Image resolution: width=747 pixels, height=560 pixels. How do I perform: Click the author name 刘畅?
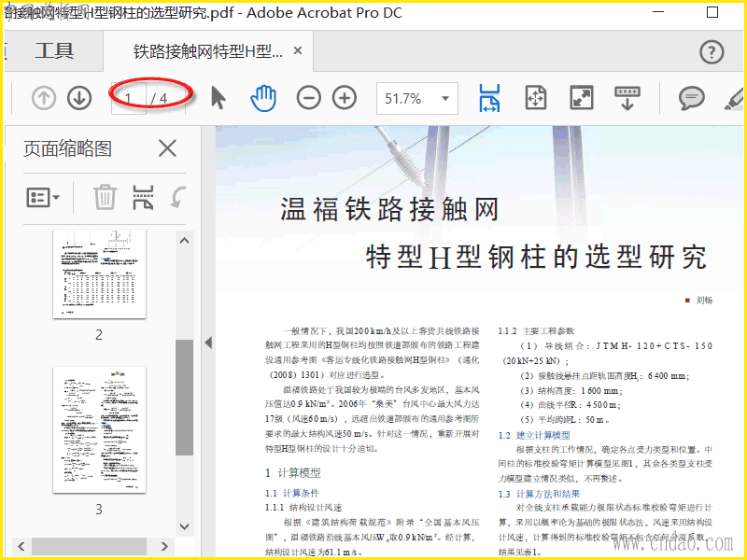pos(704,300)
